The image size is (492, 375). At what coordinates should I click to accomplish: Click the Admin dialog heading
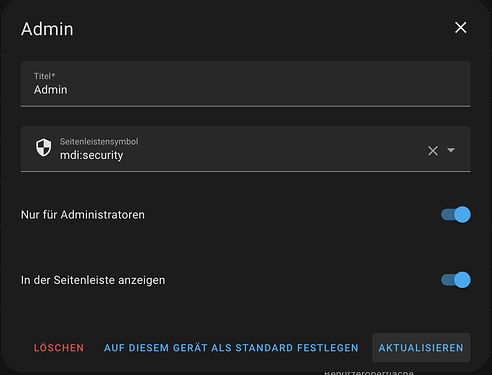coord(47,29)
